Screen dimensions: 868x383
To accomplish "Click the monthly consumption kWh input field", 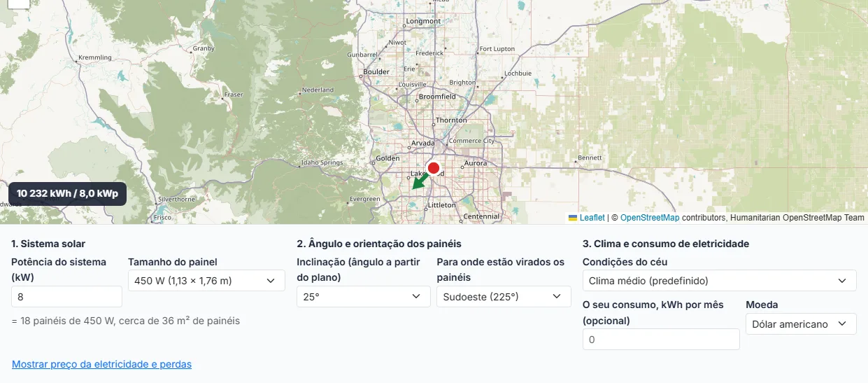I will pos(661,340).
